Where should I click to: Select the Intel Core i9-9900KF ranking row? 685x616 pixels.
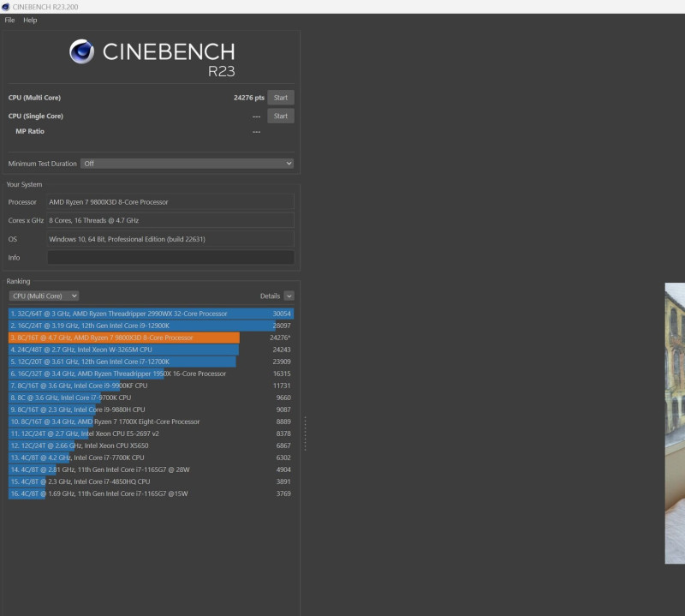coord(152,386)
